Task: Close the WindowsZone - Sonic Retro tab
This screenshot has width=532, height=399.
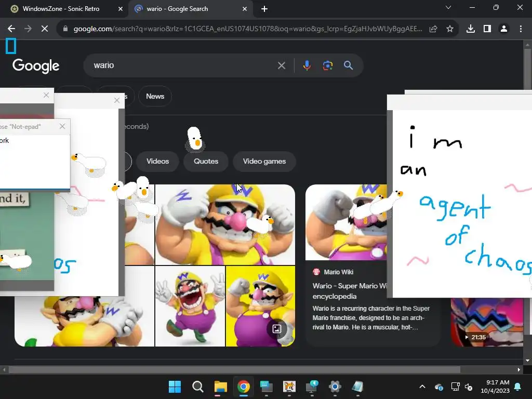Action: point(121,9)
